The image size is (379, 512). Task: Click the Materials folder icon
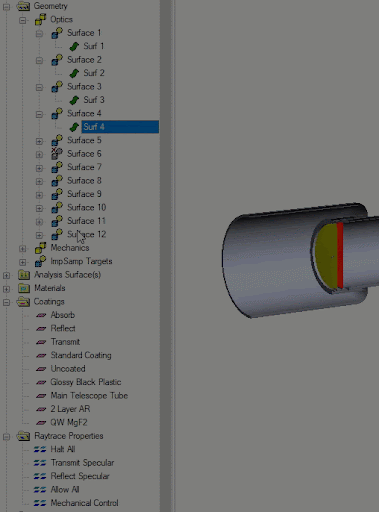pyautogui.click(x=24, y=288)
